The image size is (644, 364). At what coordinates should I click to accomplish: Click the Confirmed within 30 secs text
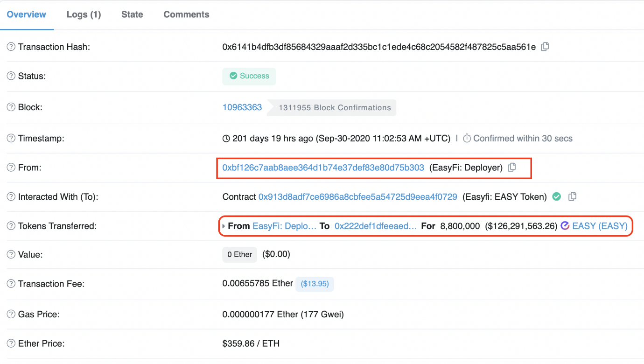click(x=523, y=138)
